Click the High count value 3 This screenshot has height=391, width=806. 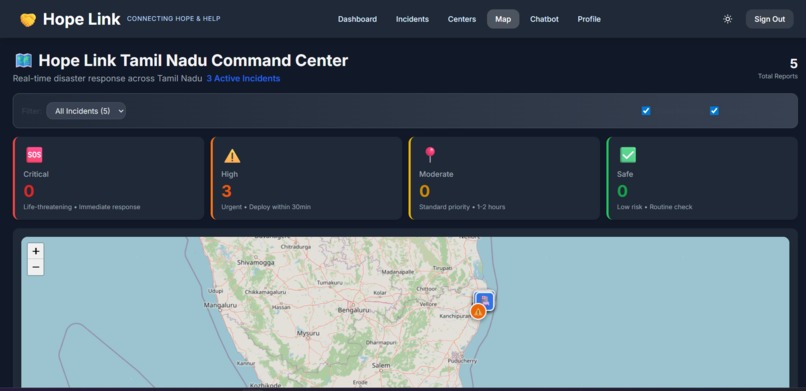pos(226,191)
